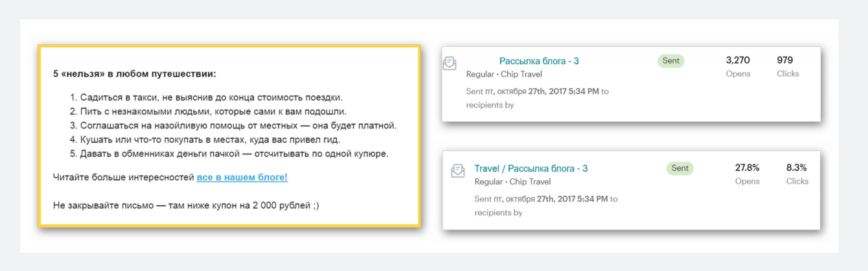Click the Sent badge in the top card
The width and height of the screenshot is (868, 271).
tap(671, 60)
